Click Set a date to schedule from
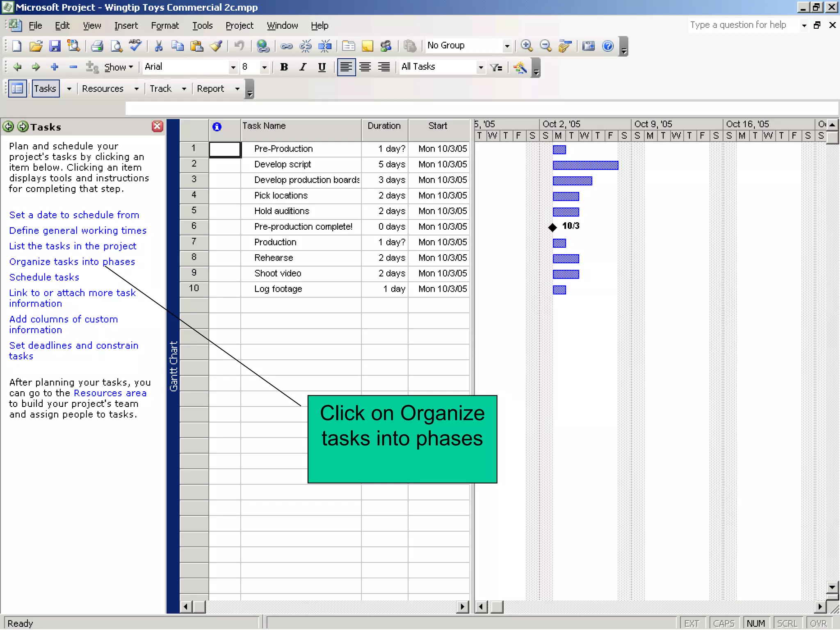The height and width of the screenshot is (630, 840). coord(74,215)
